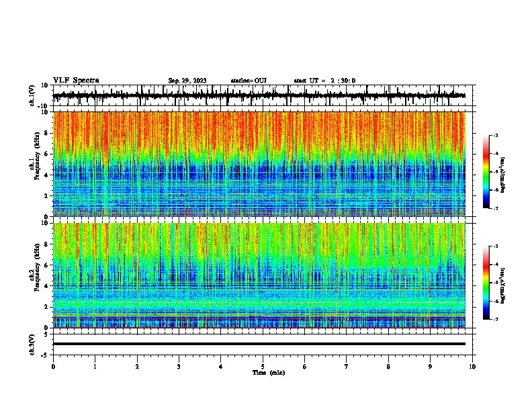The height and width of the screenshot is (411, 532).
Task: Click the ch.3 flat black trace
Action: point(259,344)
